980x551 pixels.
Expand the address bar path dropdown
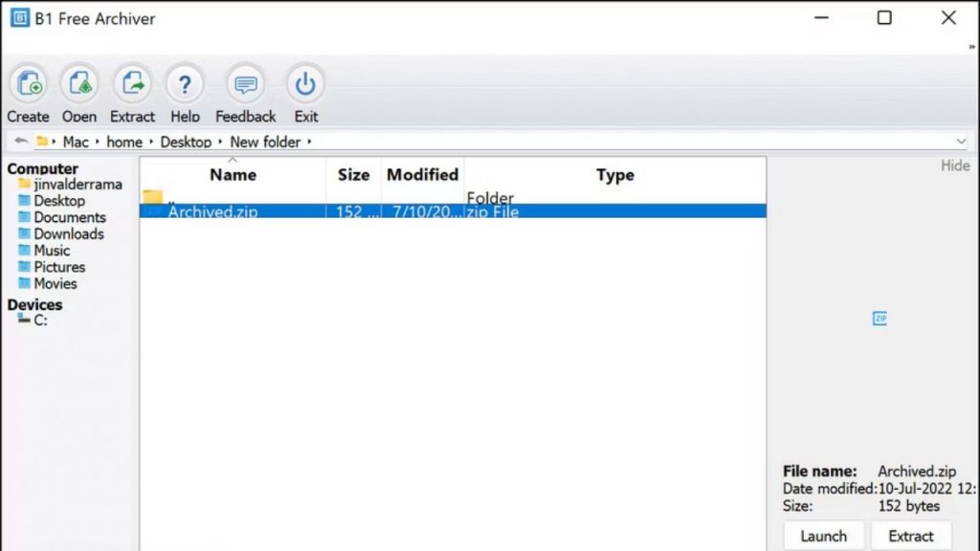(961, 142)
